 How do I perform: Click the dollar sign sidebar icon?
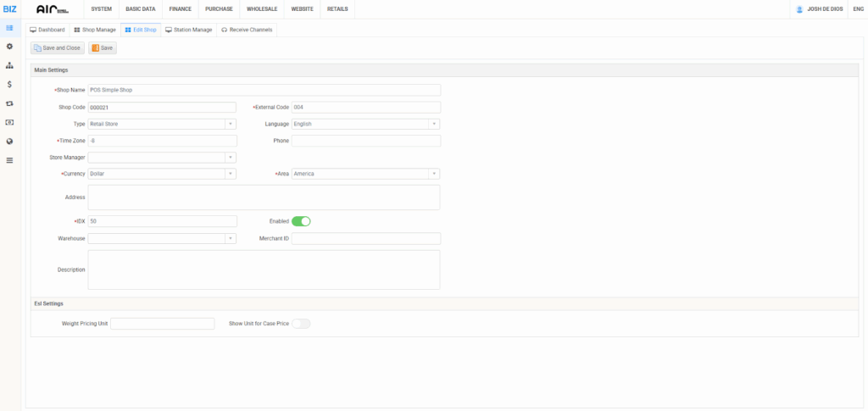pyautogui.click(x=9, y=84)
